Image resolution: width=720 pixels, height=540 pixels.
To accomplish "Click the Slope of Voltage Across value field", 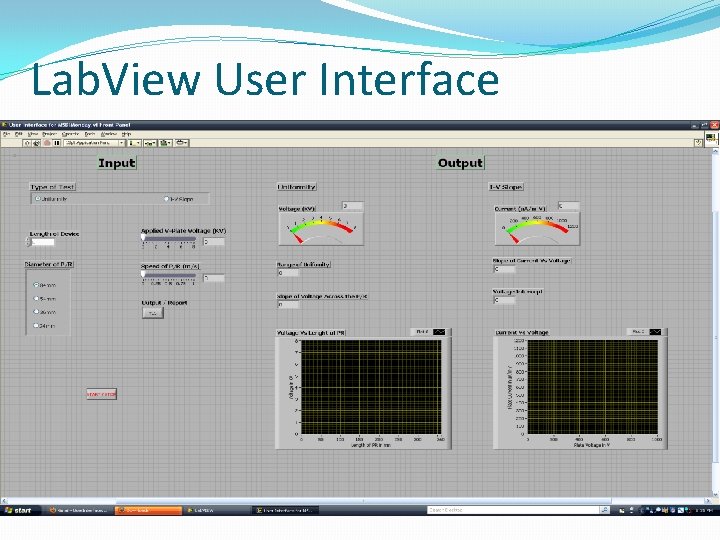I will tap(288, 304).
